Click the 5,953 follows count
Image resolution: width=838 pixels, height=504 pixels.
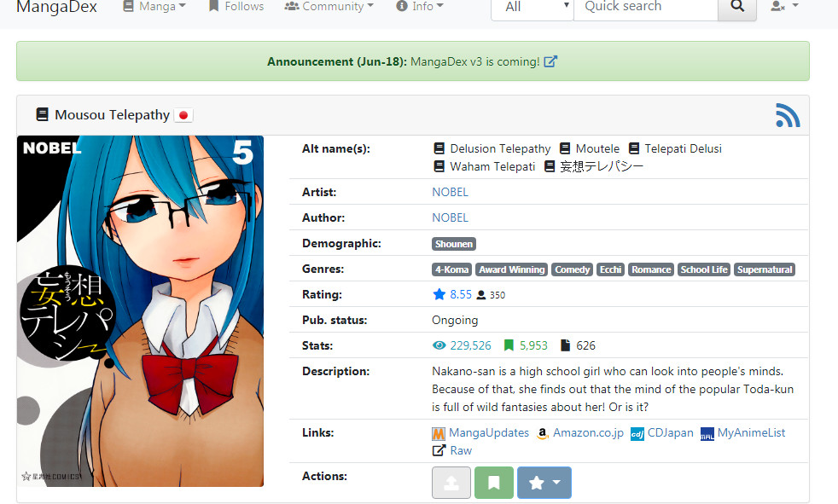point(533,346)
